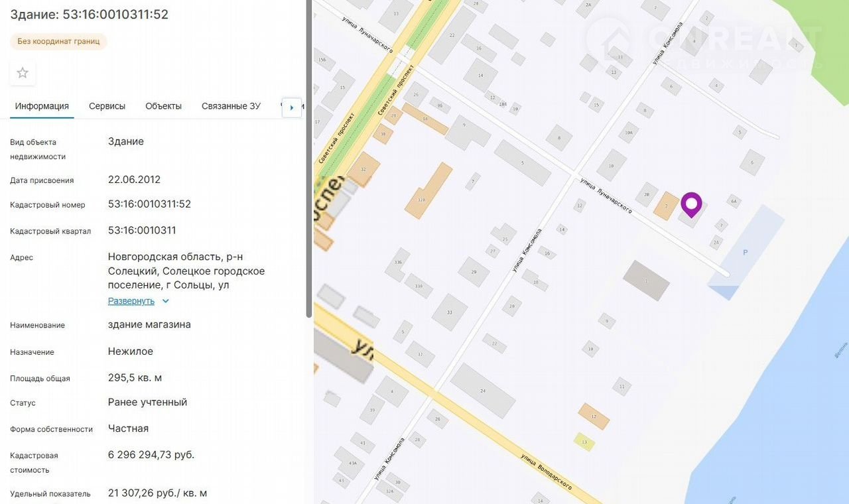This screenshot has width=849, height=504.
Task: Open the Информация tab
Action: [42, 106]
